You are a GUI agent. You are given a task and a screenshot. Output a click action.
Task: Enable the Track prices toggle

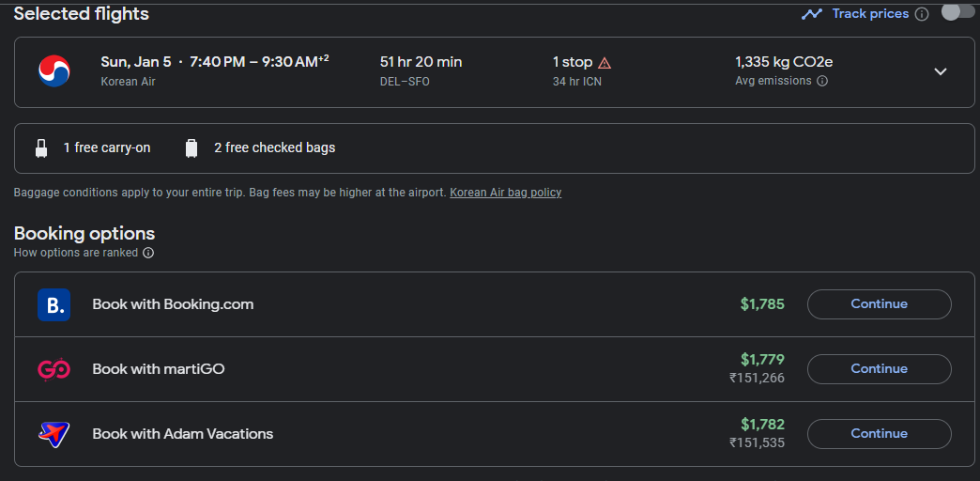957,12
